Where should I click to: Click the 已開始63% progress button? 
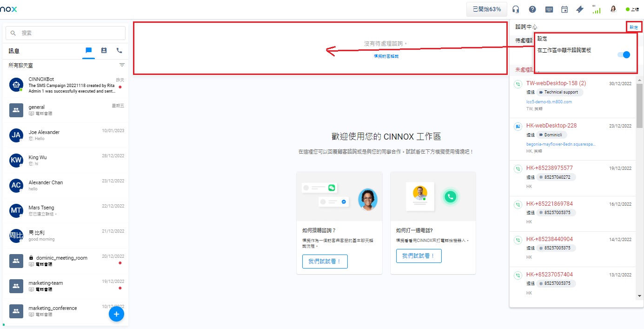pyautogui.click(x=487, y=9)
